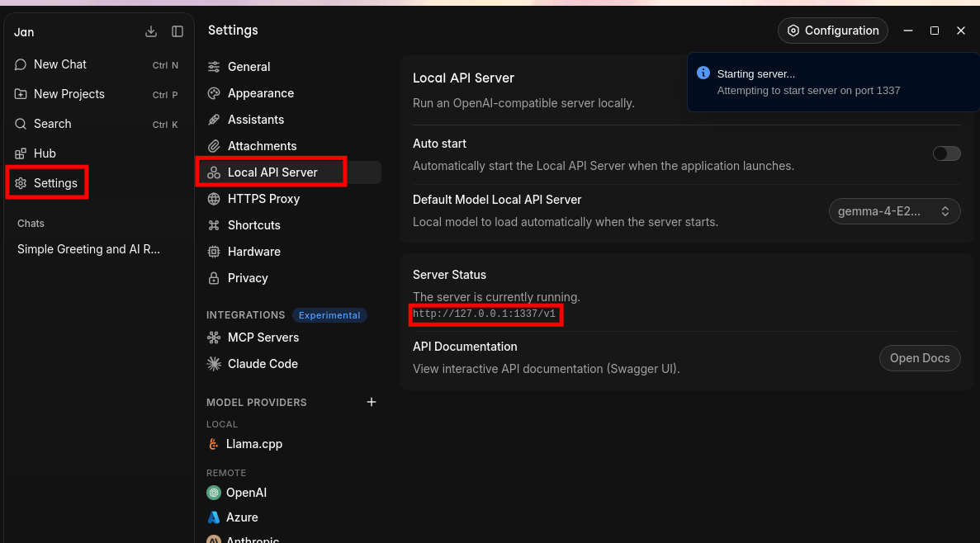Select the OpenAI provider name

tap(246, 493)
